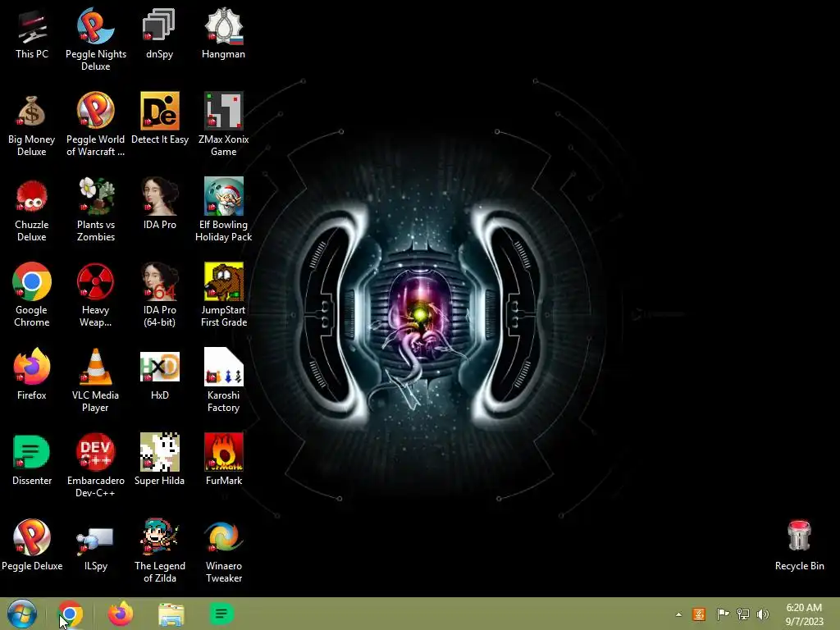Launch Chrome from the taskbar
Viewport: 840px width, 630px height.
click(x=71, y=614)
